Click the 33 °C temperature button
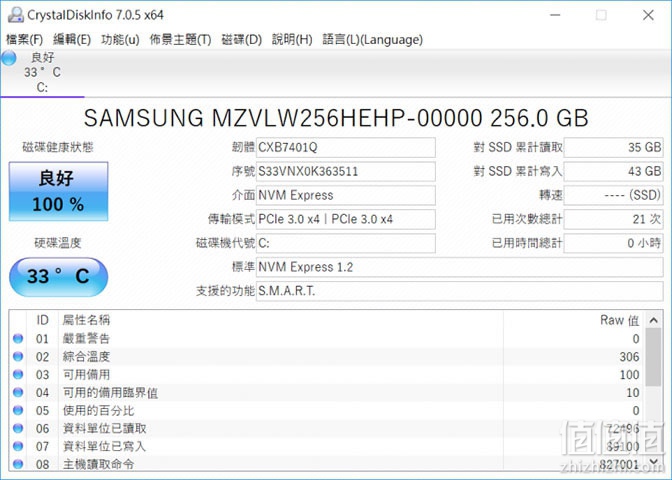 [58, 277]
